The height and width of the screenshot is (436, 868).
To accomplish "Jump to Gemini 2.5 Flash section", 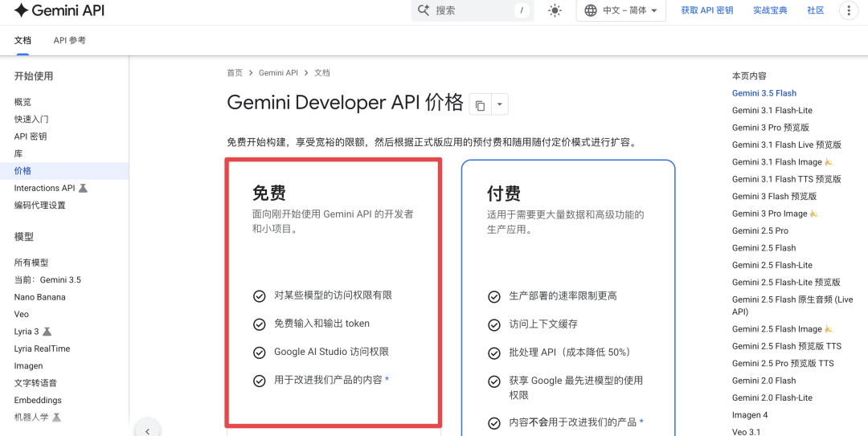I will [x=764, y=248].
